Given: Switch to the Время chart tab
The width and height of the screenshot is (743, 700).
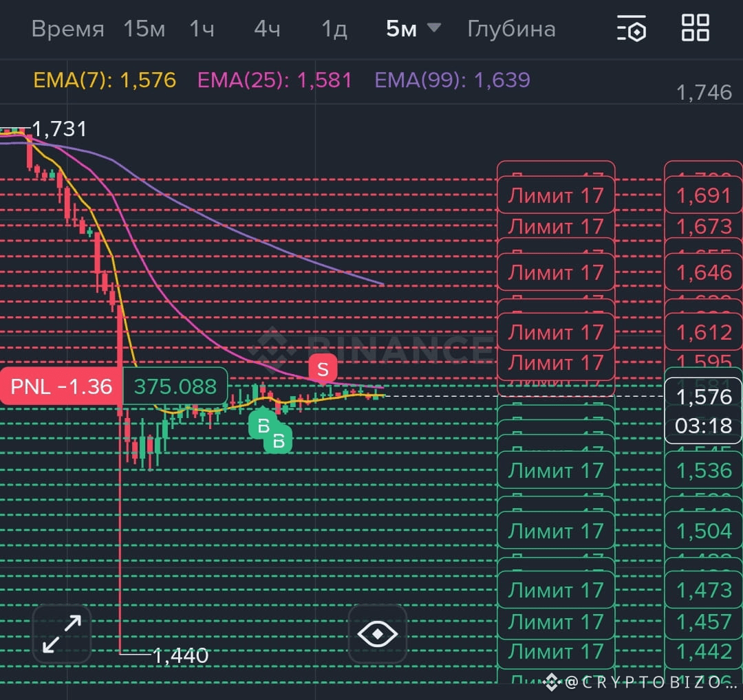Looking at the screenshot, I should pos(67,29).
